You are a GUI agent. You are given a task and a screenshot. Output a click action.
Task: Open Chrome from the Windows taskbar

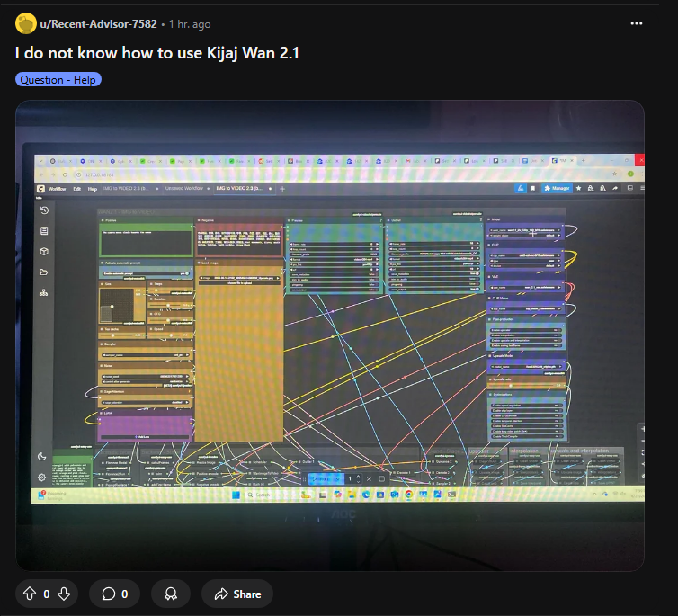pyautogui.click(x=408, y=494)
